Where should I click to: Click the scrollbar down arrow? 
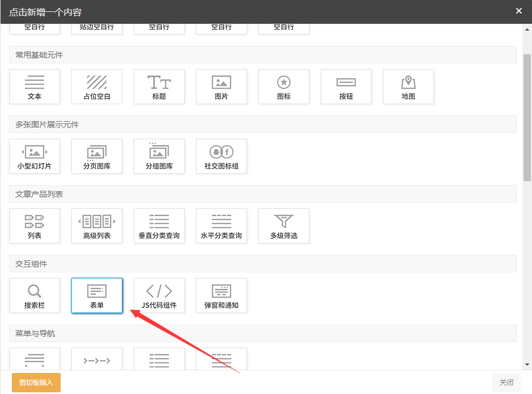click(527, 365)
